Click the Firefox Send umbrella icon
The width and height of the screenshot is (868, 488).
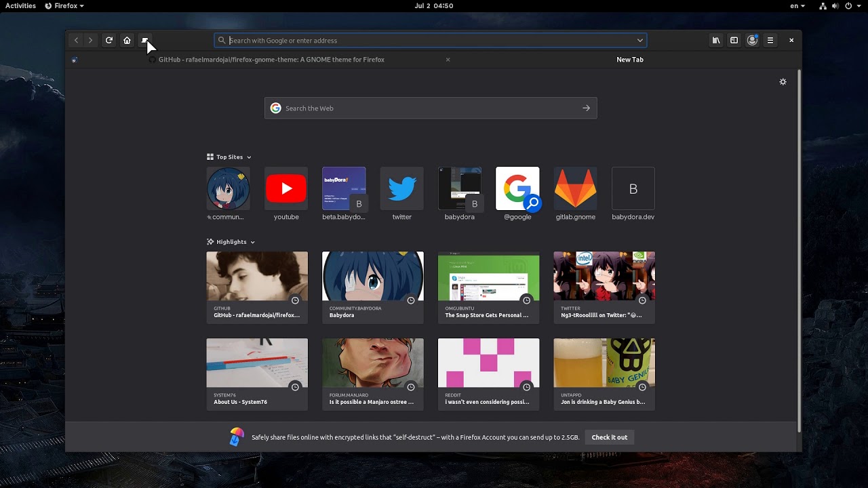(236, 437)
